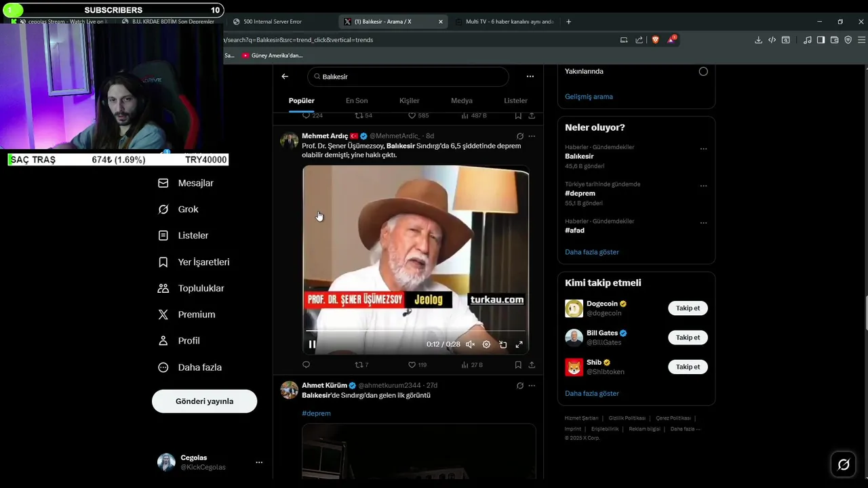Open options for #deprem trend
The height and width of the screenshot is (488, 868).
pos(703,186)
